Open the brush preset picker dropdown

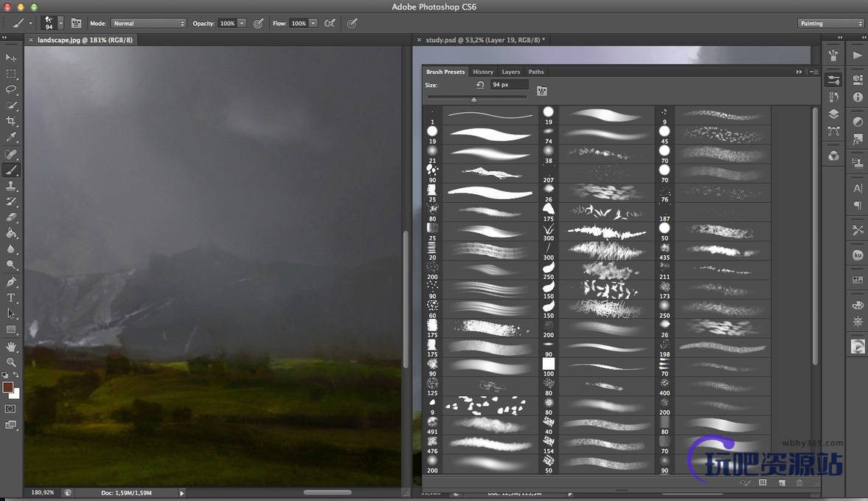pyautogui.click(x=61, y=24)
